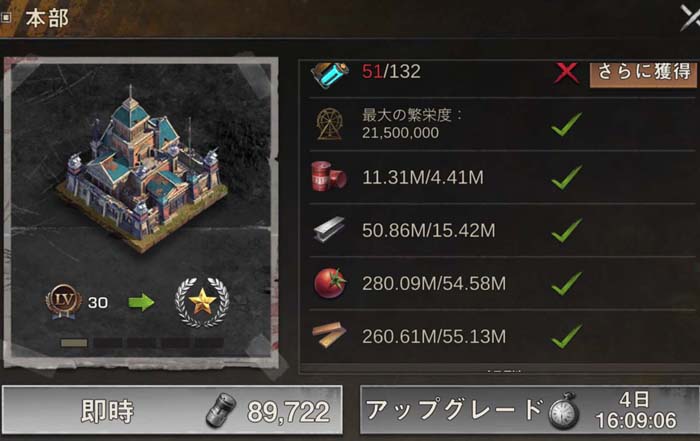The height and width of the screenshot is (441, 700).
Task: Click the stopwatch icon on upgrade button
Action: 564,411
